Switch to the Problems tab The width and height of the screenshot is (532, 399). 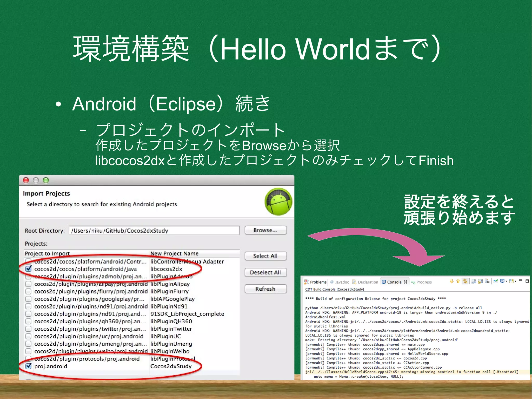315,282
